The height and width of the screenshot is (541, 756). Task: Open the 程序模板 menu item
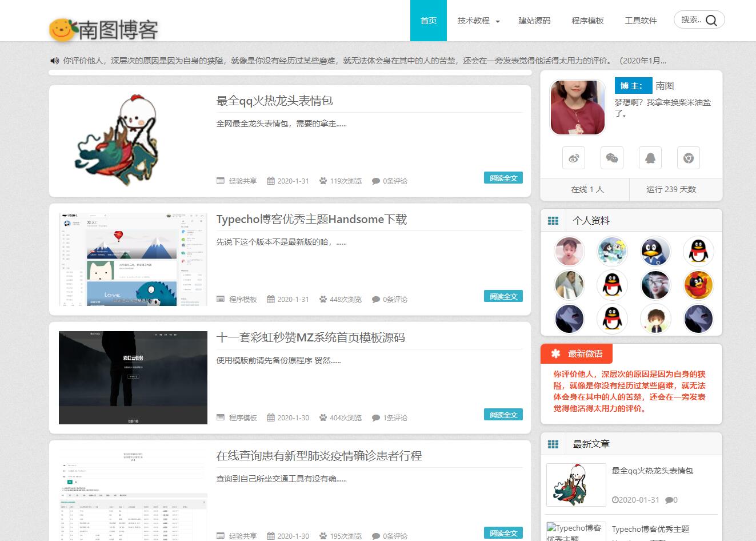point(587,21)
